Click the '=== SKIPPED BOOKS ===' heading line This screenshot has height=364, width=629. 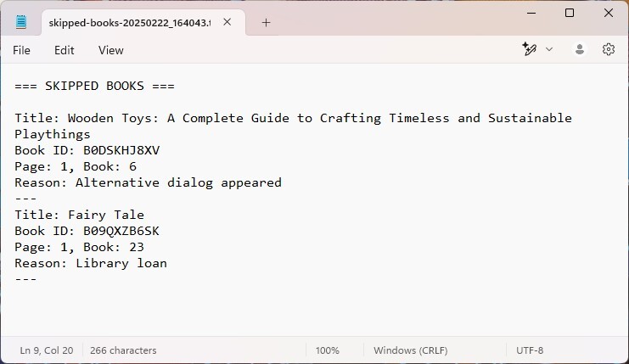point(95,86)
